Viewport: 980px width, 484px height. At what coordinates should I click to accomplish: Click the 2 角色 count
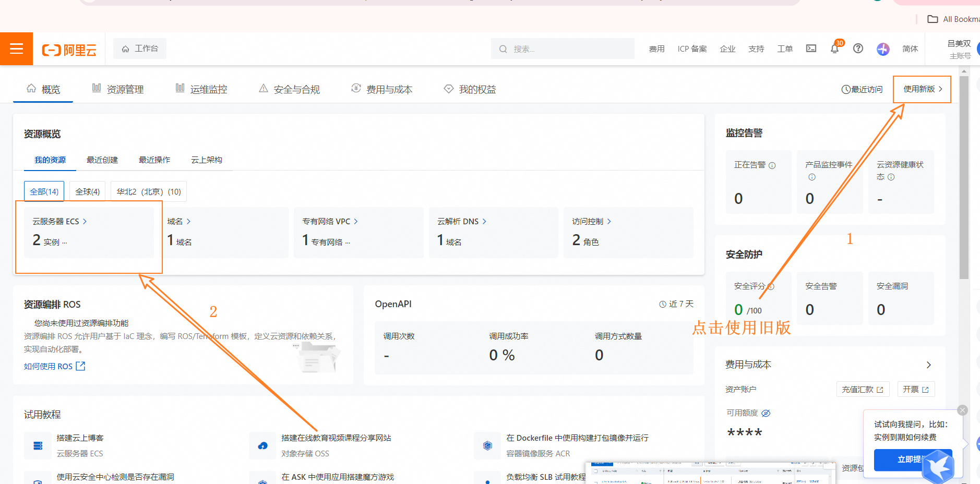pos(585,240)
